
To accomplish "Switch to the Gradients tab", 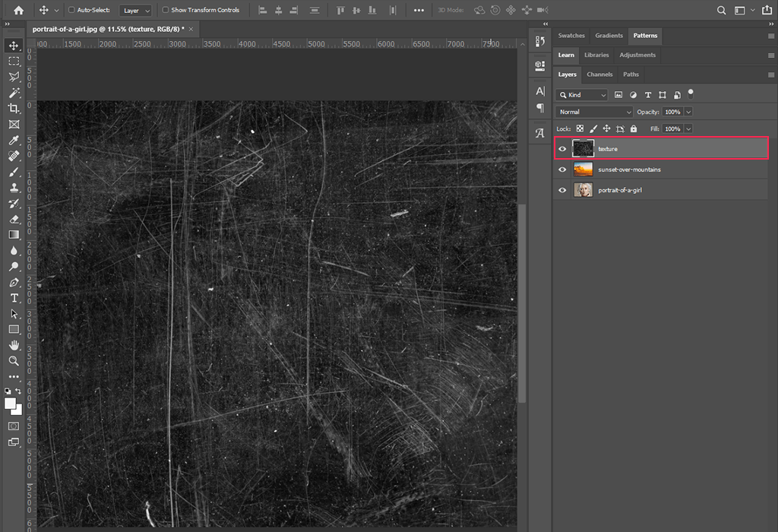I will click(x=609, y=36).
